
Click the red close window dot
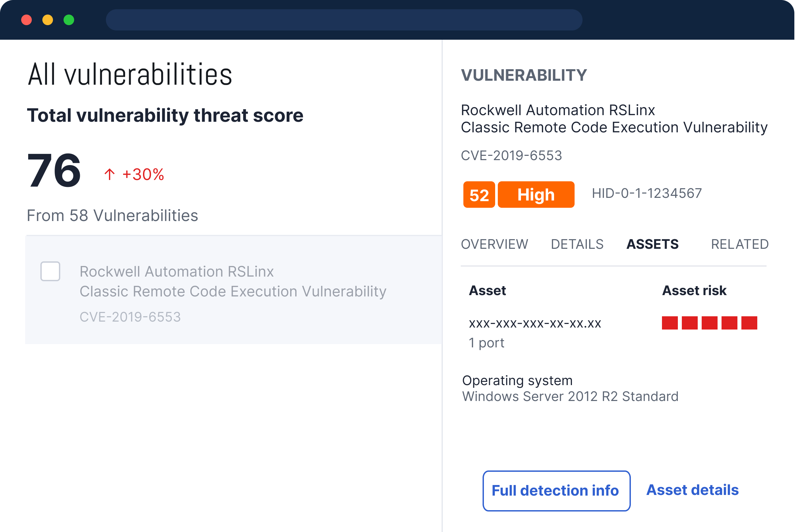click(26, 20)
